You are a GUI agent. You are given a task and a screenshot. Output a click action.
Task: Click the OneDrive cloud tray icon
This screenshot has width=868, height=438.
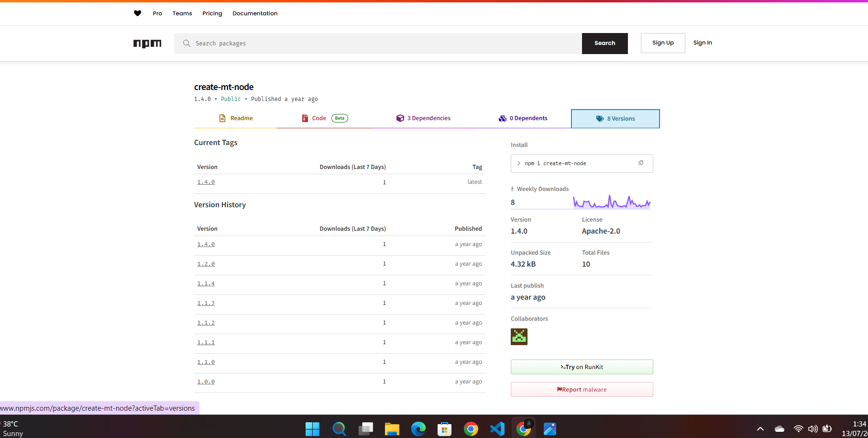point(780,429)
